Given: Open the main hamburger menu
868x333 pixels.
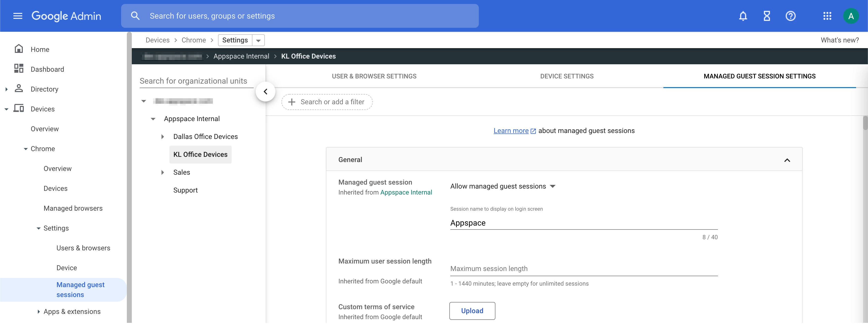Looking at the screenshot, I should click(x=18, y=16).
